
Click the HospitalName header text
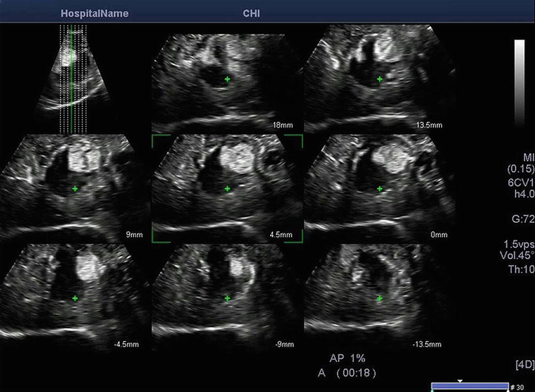pyautogui.click(x=94, y=13)
